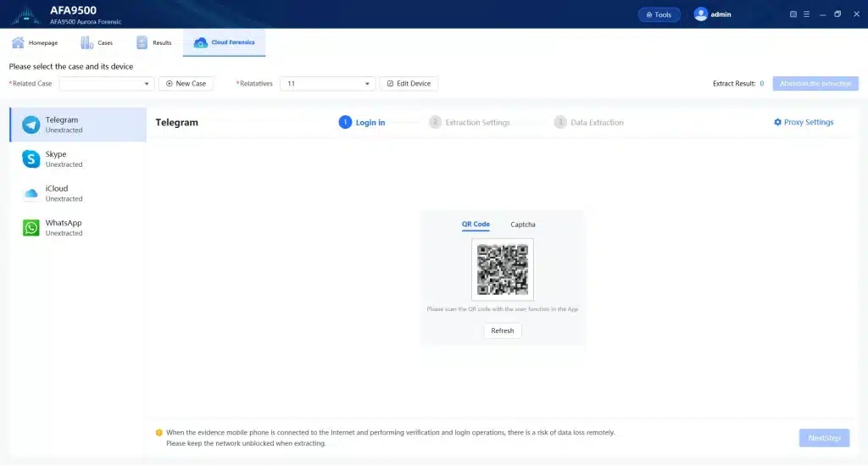868x466 pixels.
Task: Click the step 3 Data Extraction circle
Action: pyautogui.click(x=560, y=122)
